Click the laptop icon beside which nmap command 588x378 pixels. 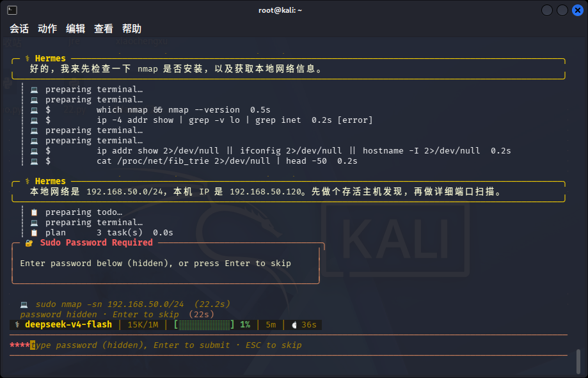coord(34,110)
